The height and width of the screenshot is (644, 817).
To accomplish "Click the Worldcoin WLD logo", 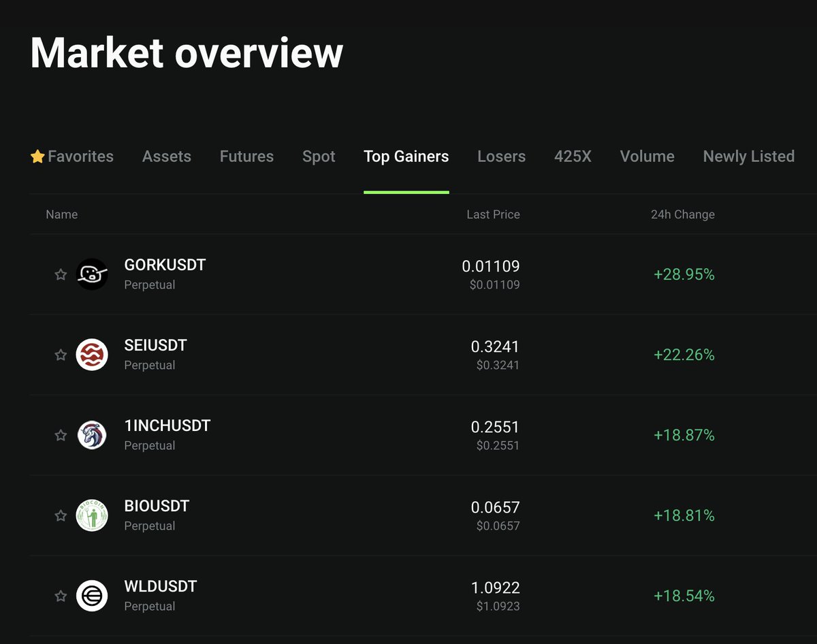I will pyautogui.click(x=92, y=596).
